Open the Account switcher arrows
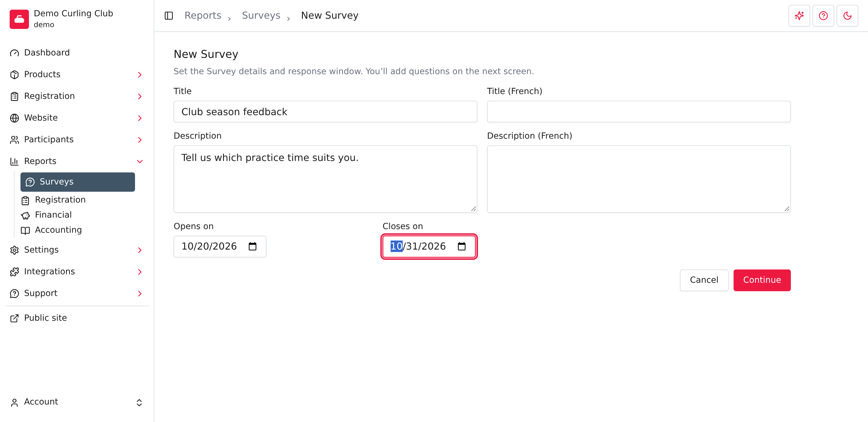868x422 pixels. (139, 402)
